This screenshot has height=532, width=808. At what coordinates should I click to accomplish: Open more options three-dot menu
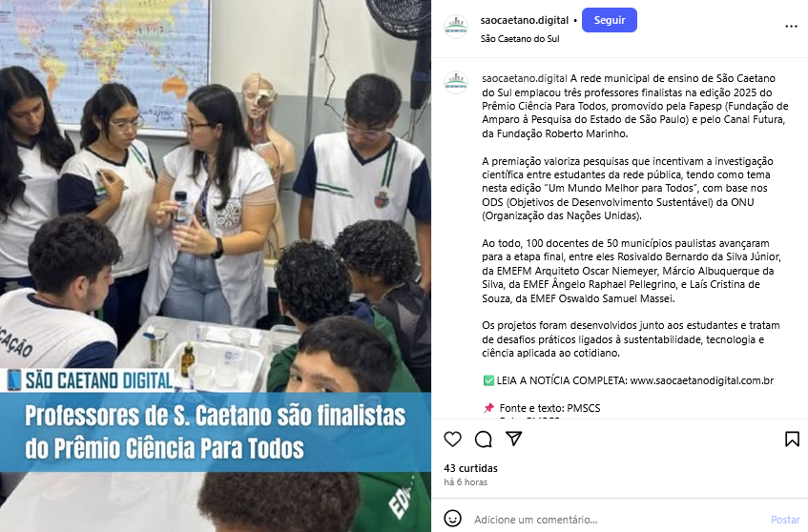pos(791,27)
